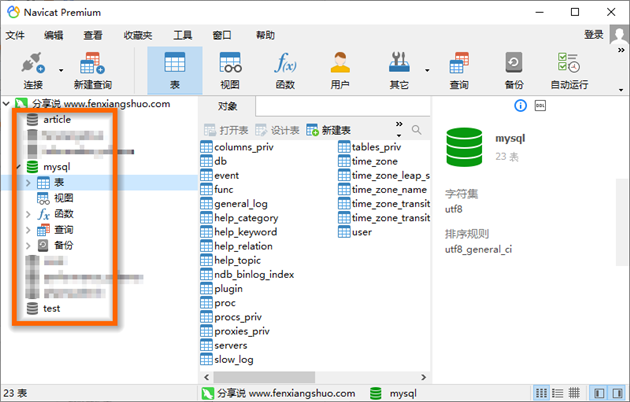Click the 新建表 button

pyautogui.click(x=328, y=130)
